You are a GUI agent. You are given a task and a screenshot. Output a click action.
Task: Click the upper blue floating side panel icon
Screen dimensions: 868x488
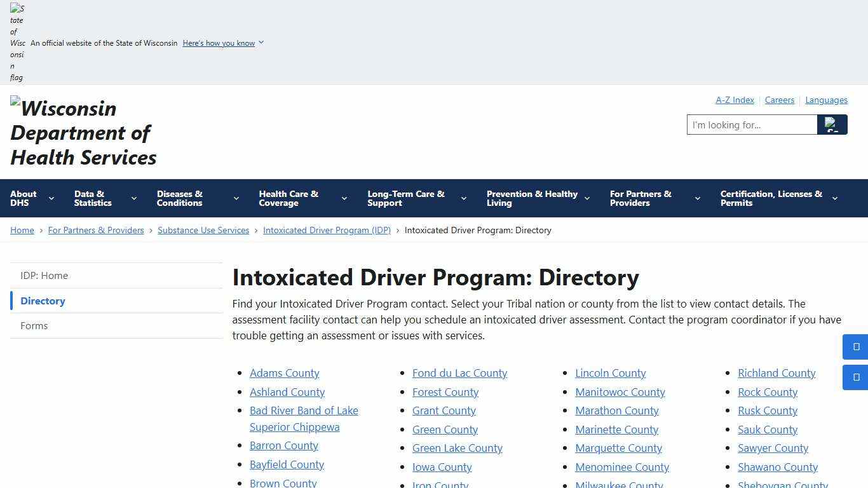tap(855, 347)
